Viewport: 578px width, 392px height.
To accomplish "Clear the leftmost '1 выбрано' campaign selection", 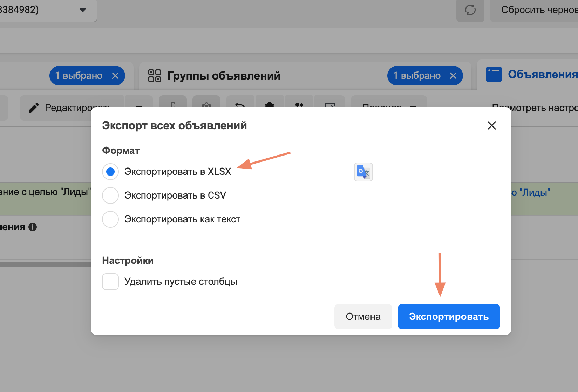I will click(x=115, y=76).
